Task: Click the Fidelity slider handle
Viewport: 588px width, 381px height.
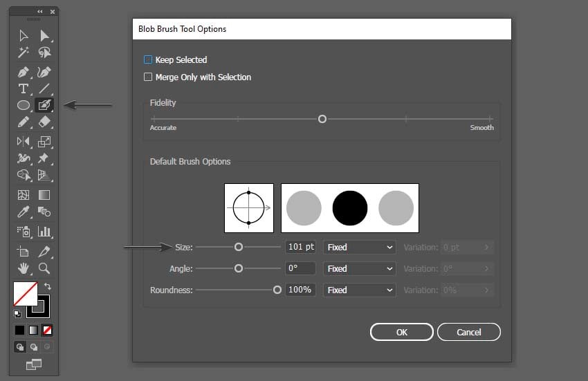Action: click(x=322, y=119)
